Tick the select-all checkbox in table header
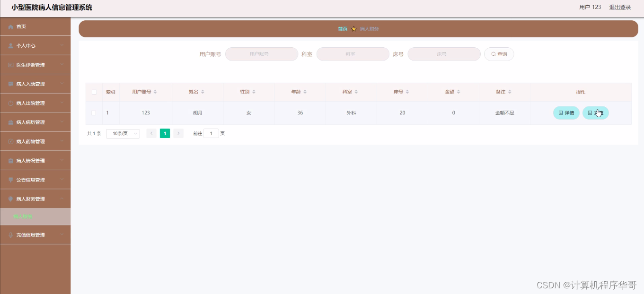 coord(94,92)
